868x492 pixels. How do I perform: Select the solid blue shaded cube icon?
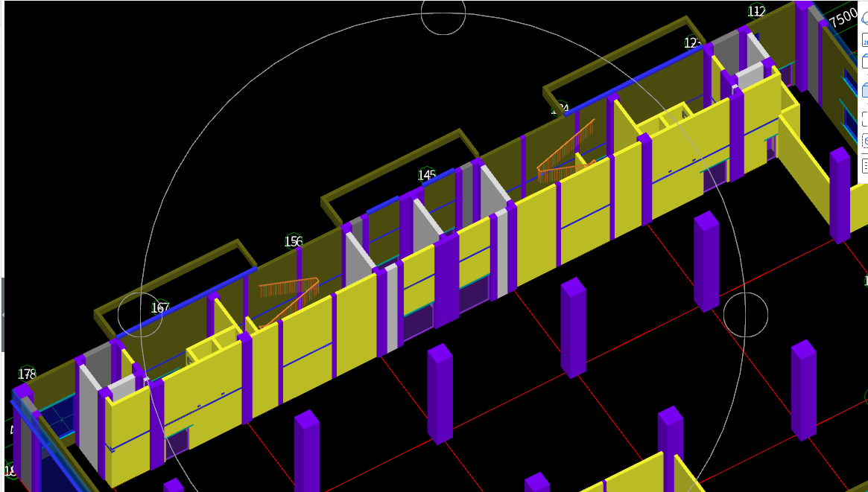[x=865, y=89]
